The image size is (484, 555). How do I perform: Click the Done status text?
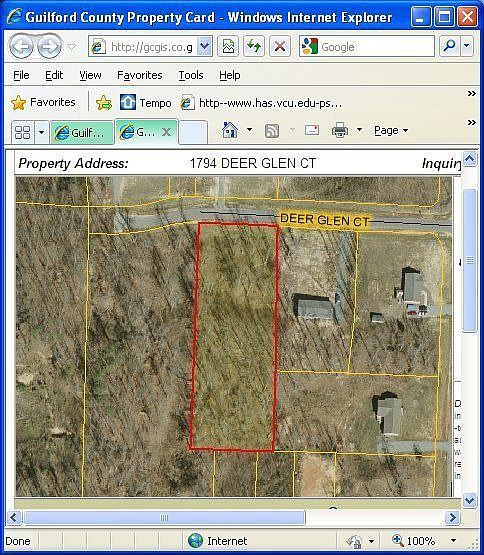[x=18, y=541]
